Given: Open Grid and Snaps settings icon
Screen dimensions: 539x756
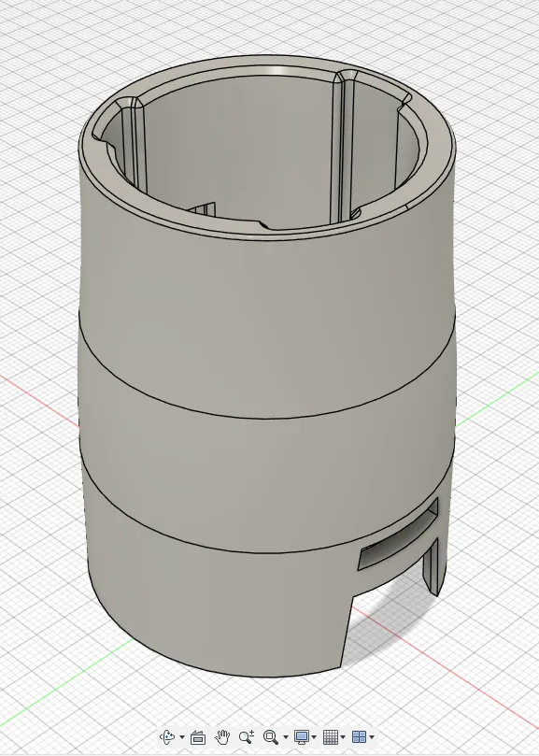Looking at the screenshot, I should pos(331,736).
